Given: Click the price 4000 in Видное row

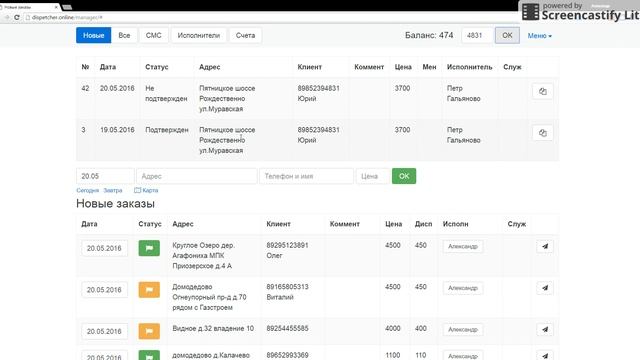Looking at the screenshot, I should coord(393,329).
